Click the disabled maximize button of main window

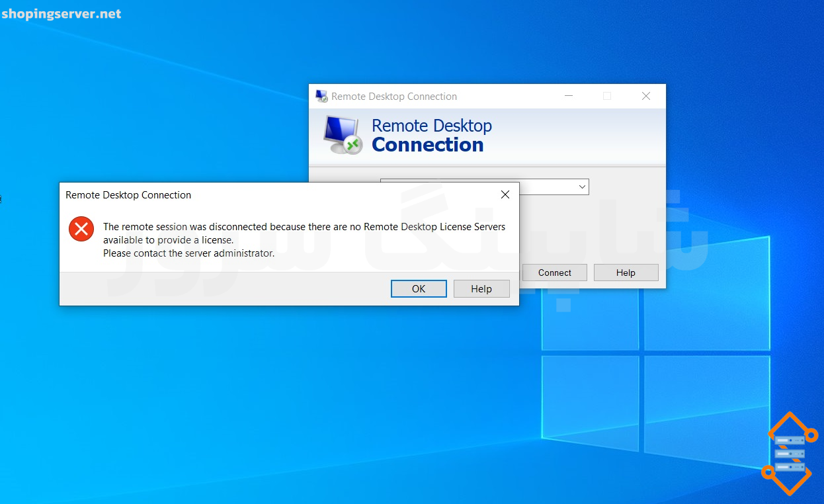pyautogui.click(x=607, y=96)
